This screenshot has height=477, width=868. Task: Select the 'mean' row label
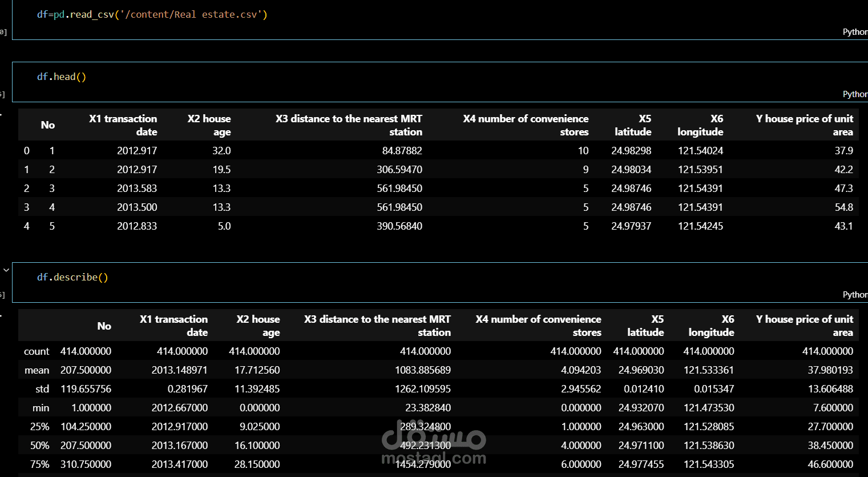(x=37, y=370)
